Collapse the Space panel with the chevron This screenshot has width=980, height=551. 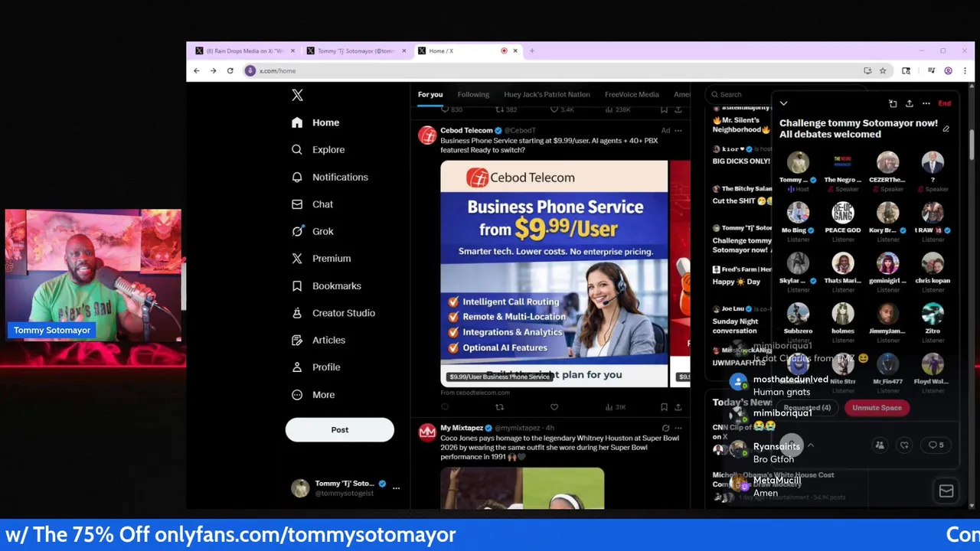[x=783, y=103]
